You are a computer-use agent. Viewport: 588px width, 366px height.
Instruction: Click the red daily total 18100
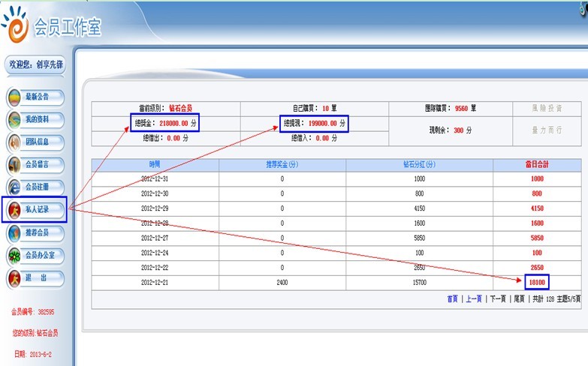pos(537,283)
